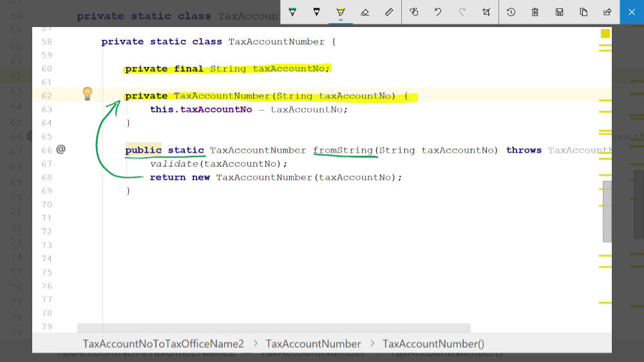Share the annotated snip

tap(607, 12)
